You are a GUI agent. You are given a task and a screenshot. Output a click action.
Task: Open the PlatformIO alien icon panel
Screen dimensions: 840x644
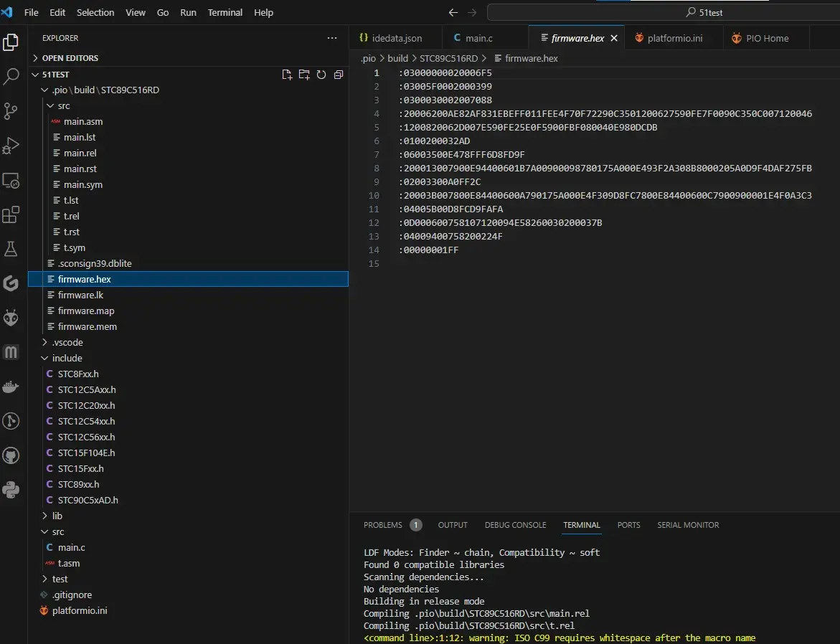[11, 318]
